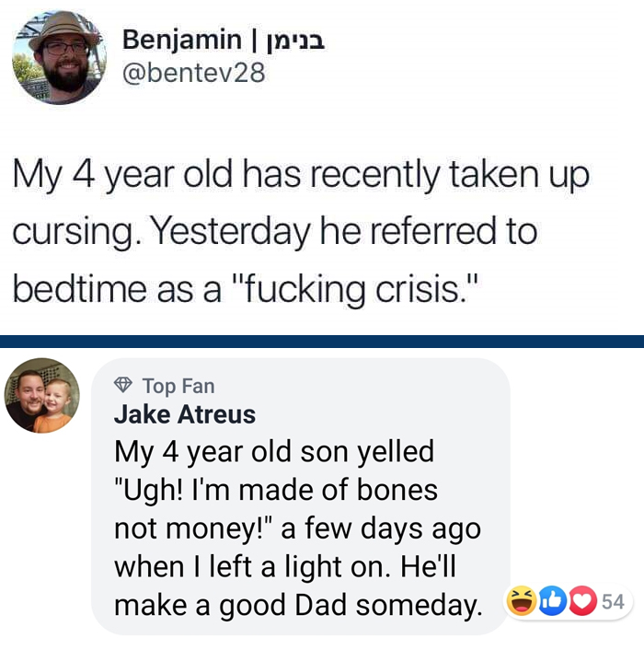
Task: Click the dark blue divider bar
Action: tap(322, 342)
